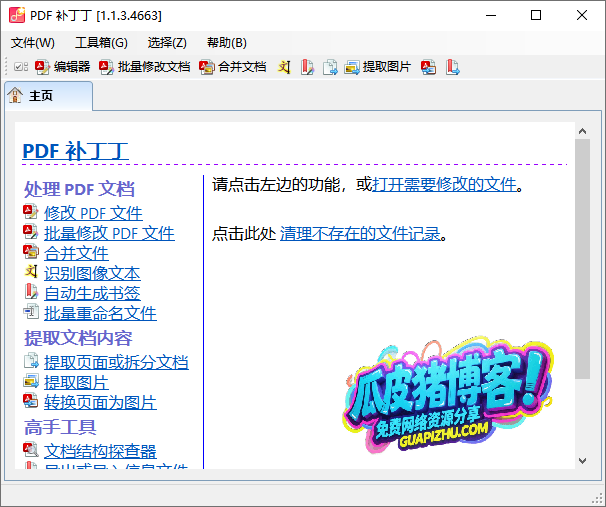Click the icon beside sidebar 提取图片

tap(31, 381)
